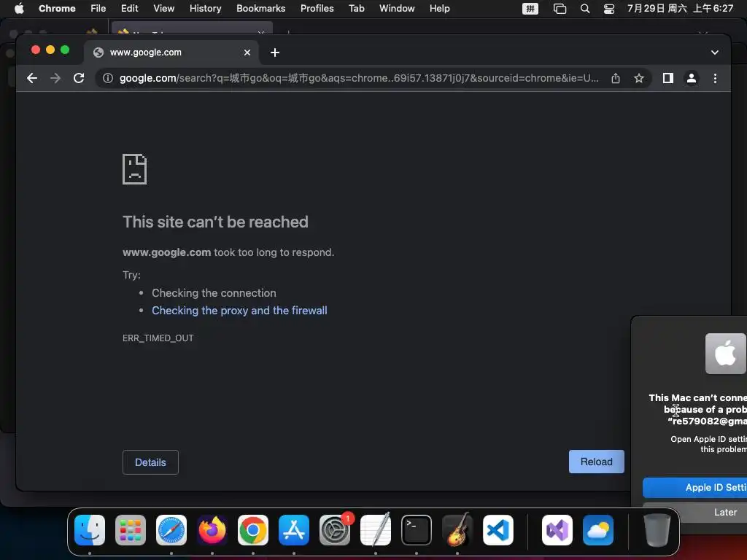Dismiss Apple ID dialog with Later
Viewport: 747px width, 560px height.
pos(694,513)
